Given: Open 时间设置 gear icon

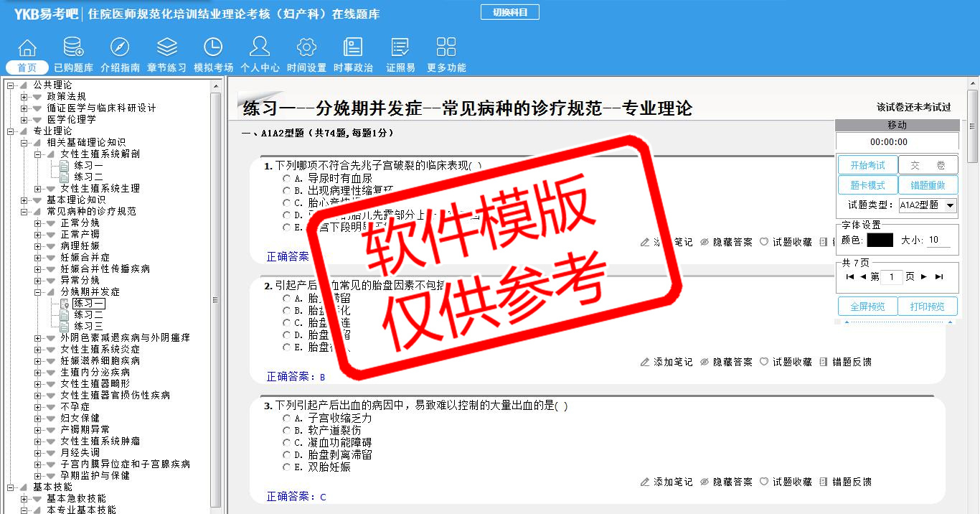Looking at the screenshot, I should [306, 48].
